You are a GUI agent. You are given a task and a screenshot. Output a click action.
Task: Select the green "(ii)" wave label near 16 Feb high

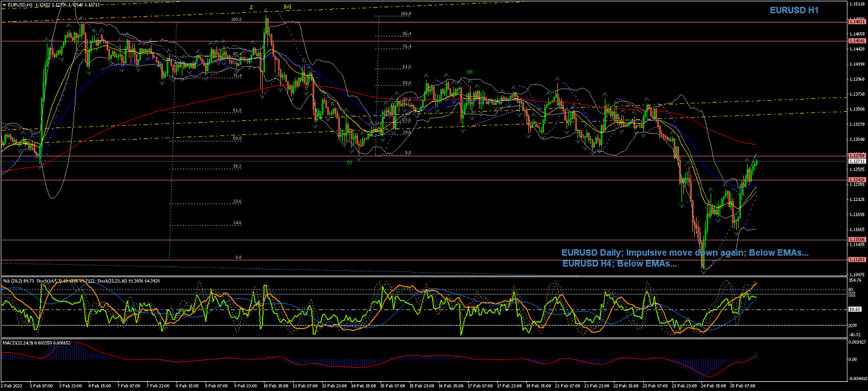click(x=470, y=72)
